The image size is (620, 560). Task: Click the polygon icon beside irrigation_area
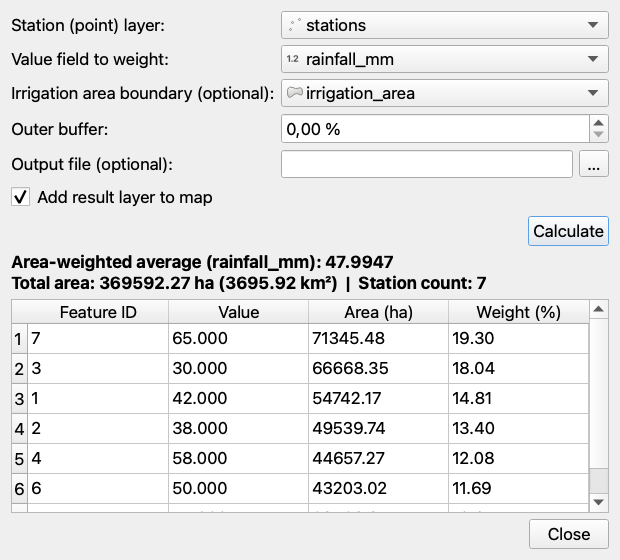pos(295,93)
